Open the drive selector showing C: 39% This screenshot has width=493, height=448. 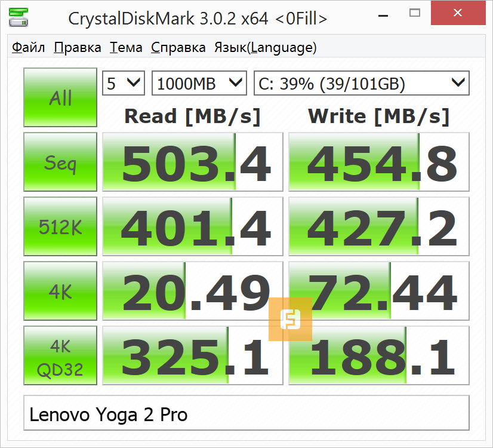pyautogui.click(x=361, y=83)
